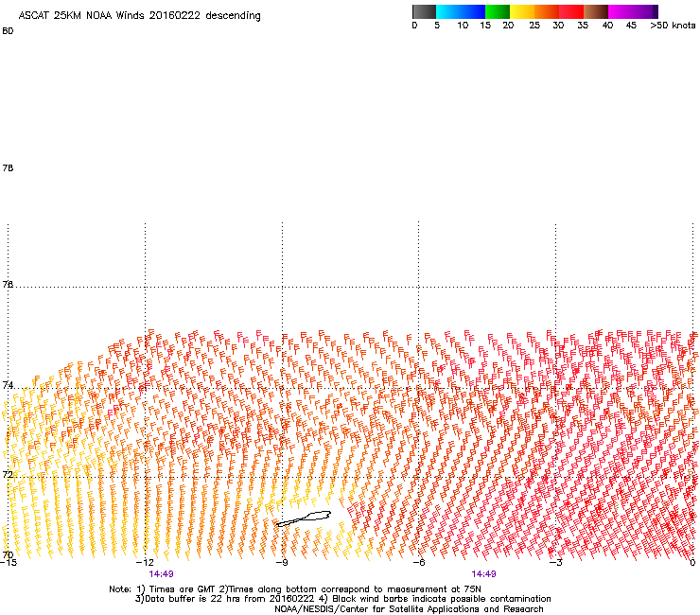This screenshot has height=615, width=700.
Task: Click the 74 latitude axis label
Action: 8,385
